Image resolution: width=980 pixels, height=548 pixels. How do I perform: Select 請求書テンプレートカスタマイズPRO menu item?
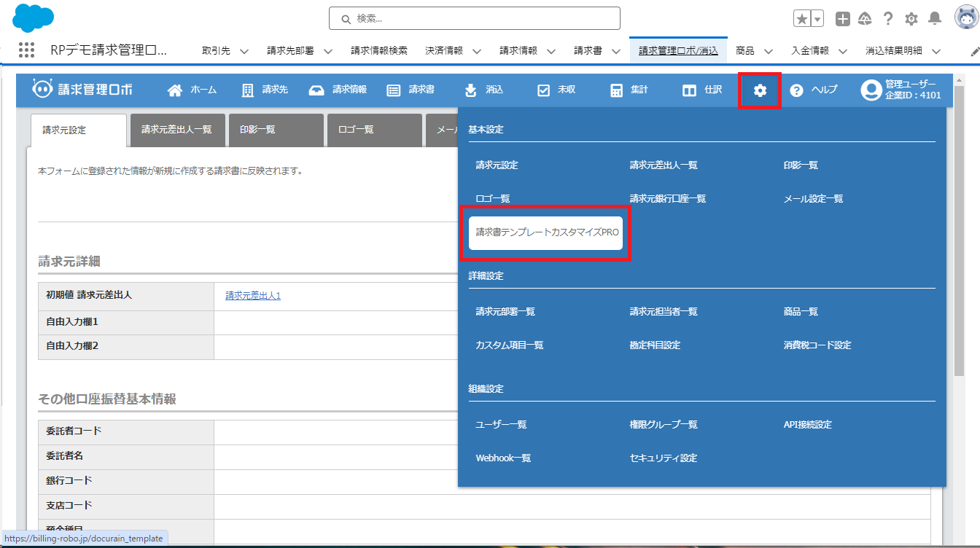545,232
